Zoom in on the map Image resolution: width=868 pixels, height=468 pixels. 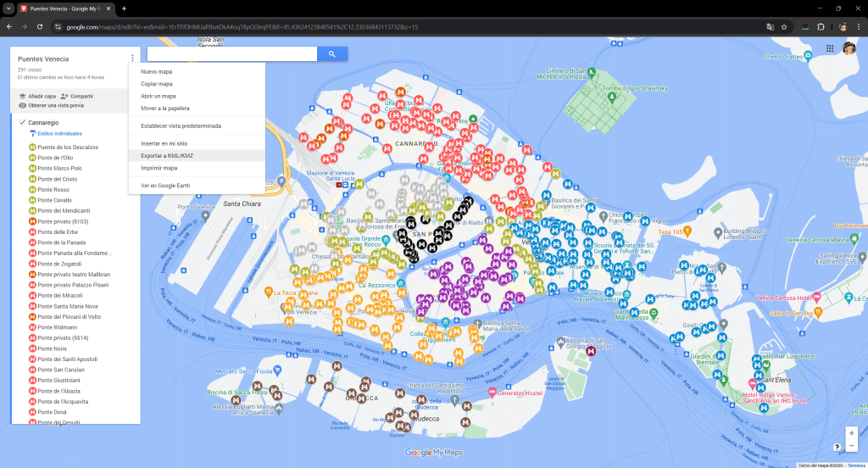pyautogui.click(x=850, y=432)
